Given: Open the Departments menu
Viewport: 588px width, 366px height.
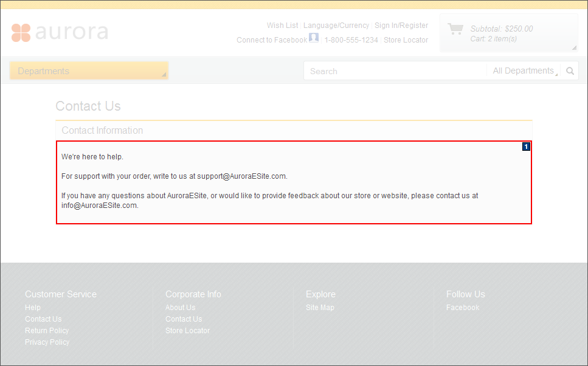Looking at the screenshot, I should 44,71.
